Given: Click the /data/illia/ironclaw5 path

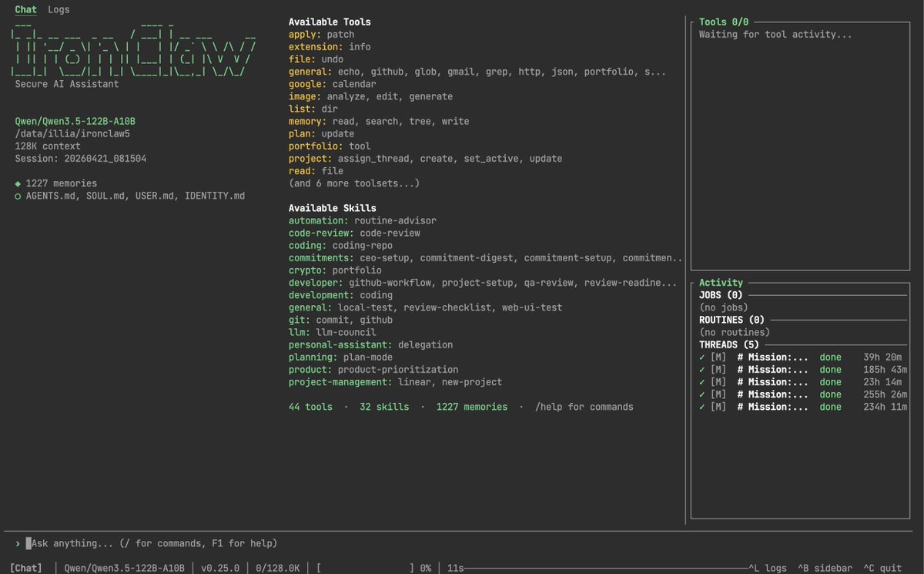Looking at the screenshot, I should point(72,134).
